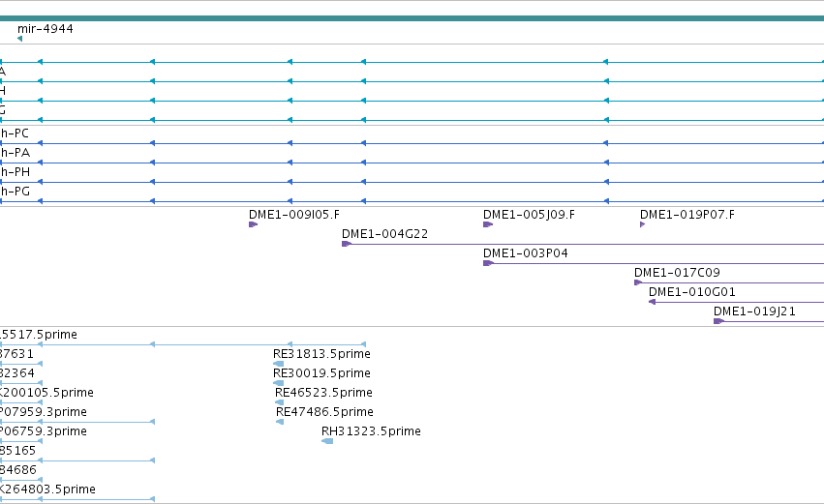The width and height of the screenshot is (824, 504).
Task: Click the label ending in 200105.5prime
Action: tap(46, 393)
